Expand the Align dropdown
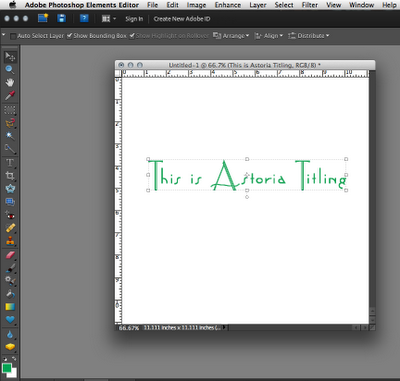Viewport: 400px width, 381px height. [269, 36]
